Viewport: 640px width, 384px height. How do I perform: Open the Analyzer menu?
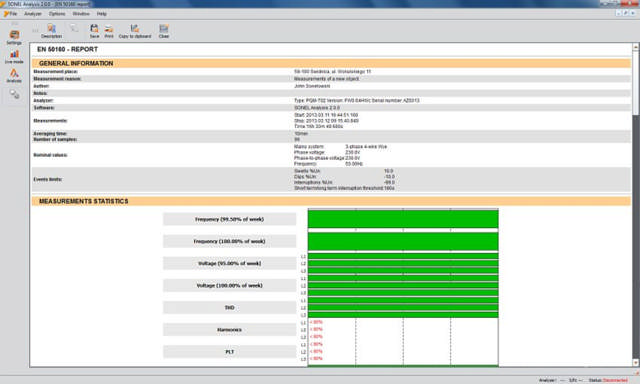click(x=33, y=14)
